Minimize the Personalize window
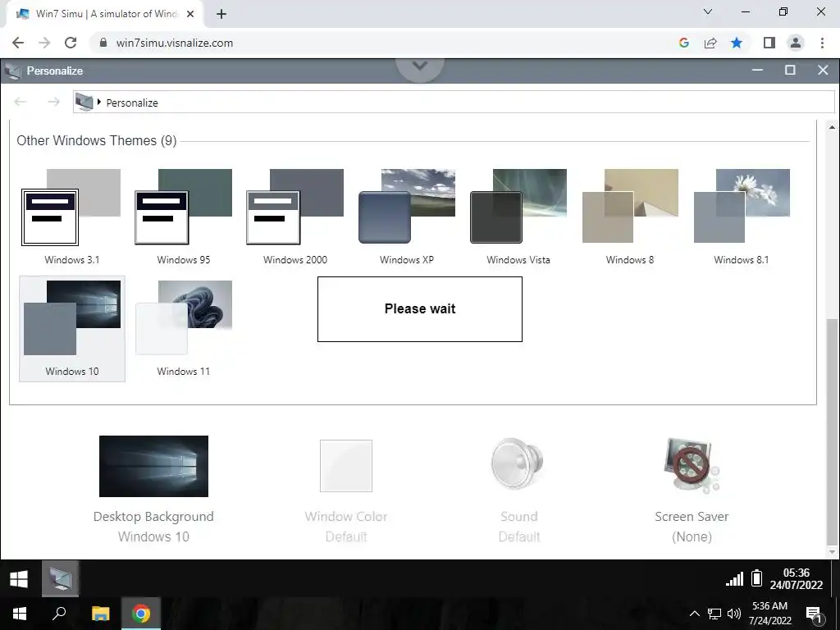The image size is (840, 630). [x=757, y=71]
